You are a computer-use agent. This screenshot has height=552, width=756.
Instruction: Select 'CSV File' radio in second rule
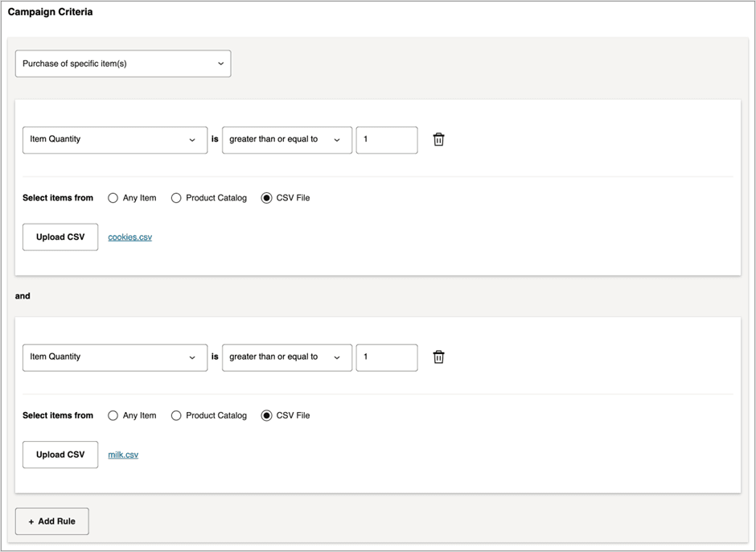[x=267, y=416]
